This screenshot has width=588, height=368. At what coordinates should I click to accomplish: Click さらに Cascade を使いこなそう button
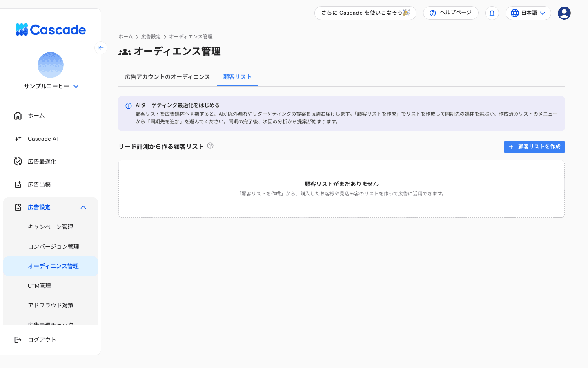point(365,13)
